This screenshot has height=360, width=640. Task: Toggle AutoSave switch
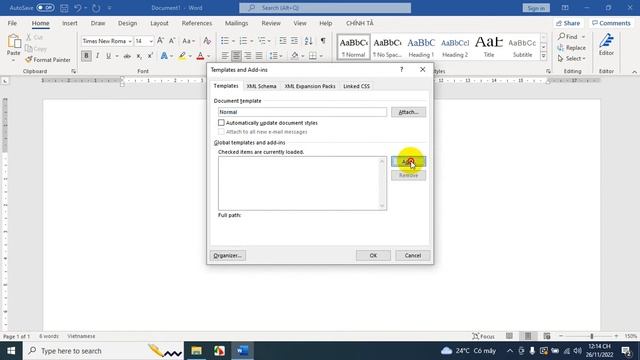[x=45, y=8]
